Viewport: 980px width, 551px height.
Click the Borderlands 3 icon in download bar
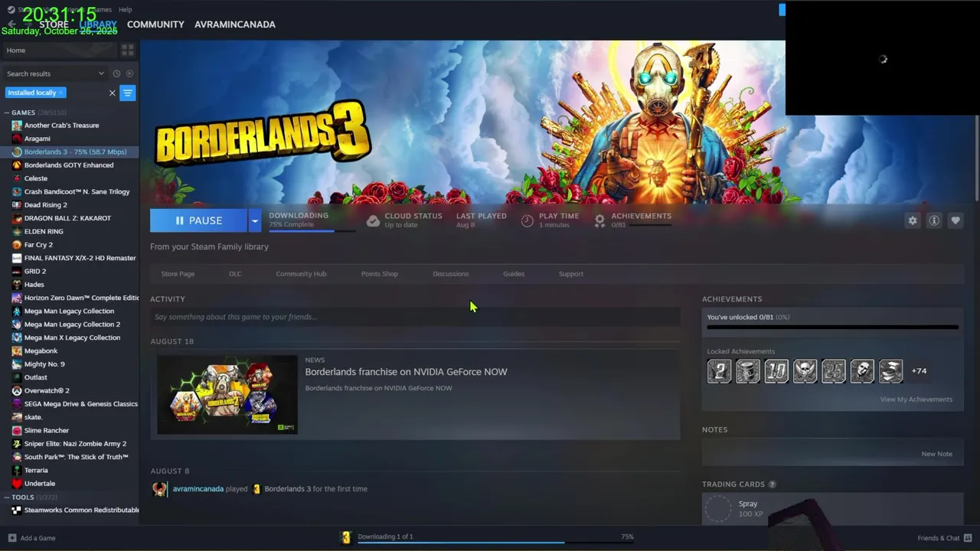[x=346, y=538]
